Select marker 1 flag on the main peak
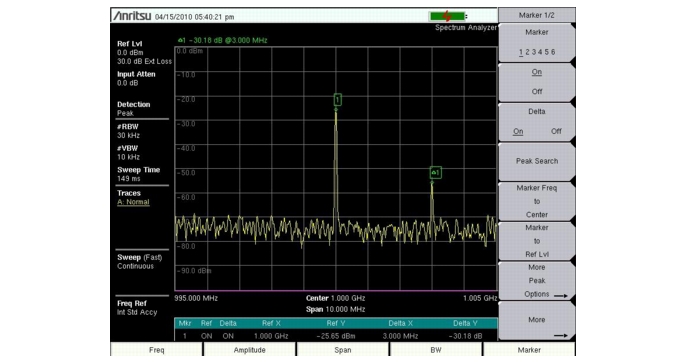The height and width of the screenshot is (362, 689). [x=337, y=100]
